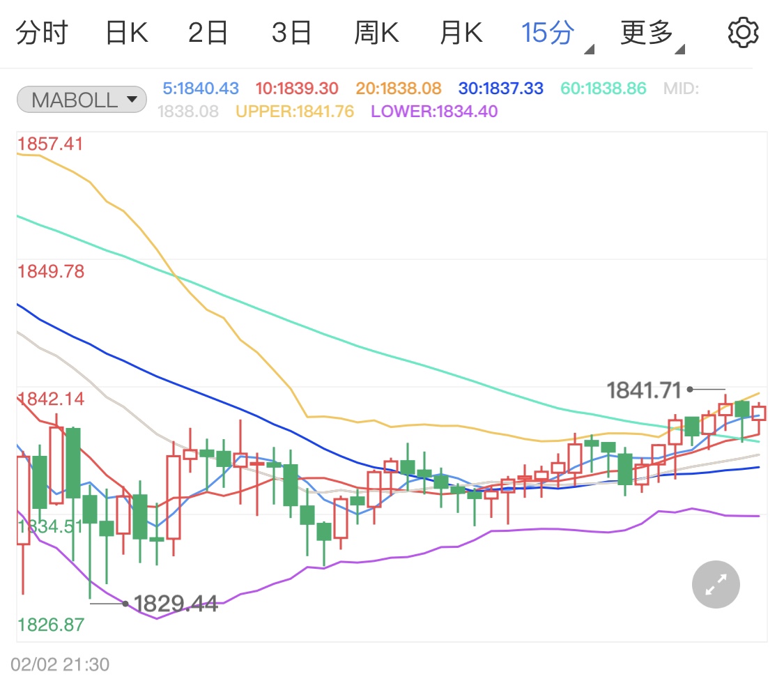Expand chart to fullscreen view
784x688 pixels.
tap(716, 584)
